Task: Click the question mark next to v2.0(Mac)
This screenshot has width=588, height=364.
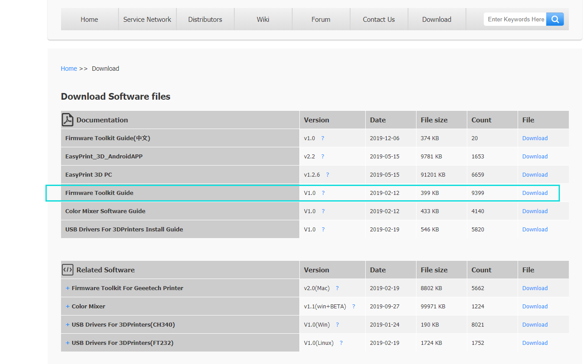Action: [x=337, y=288]
